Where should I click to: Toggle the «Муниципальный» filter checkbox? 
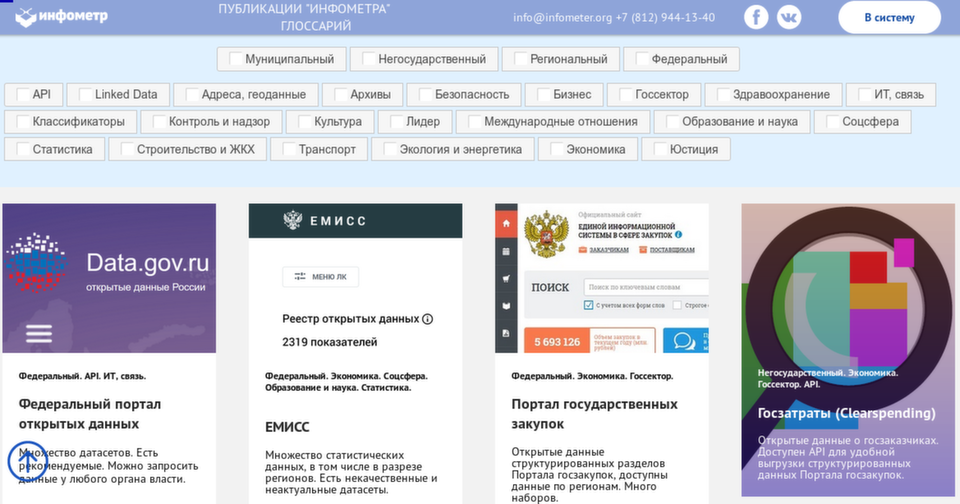tap(236, 59)
